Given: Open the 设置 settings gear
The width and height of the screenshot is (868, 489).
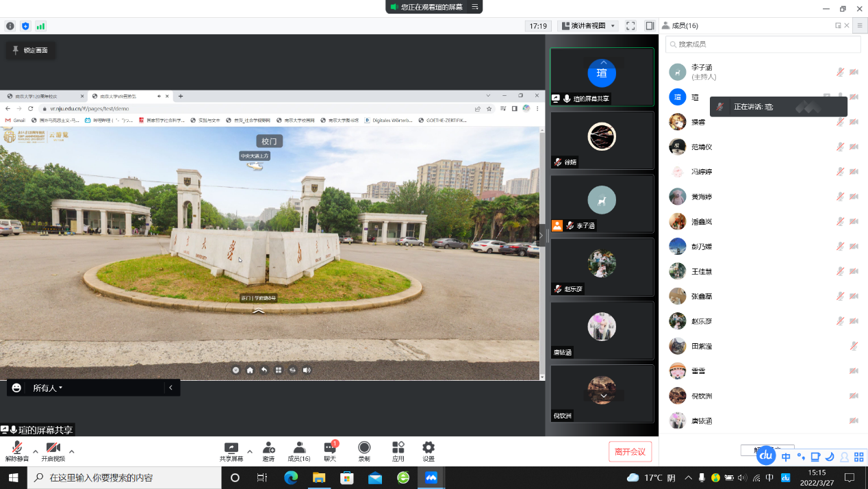Looking at the screenshot, I should (429, 450).
